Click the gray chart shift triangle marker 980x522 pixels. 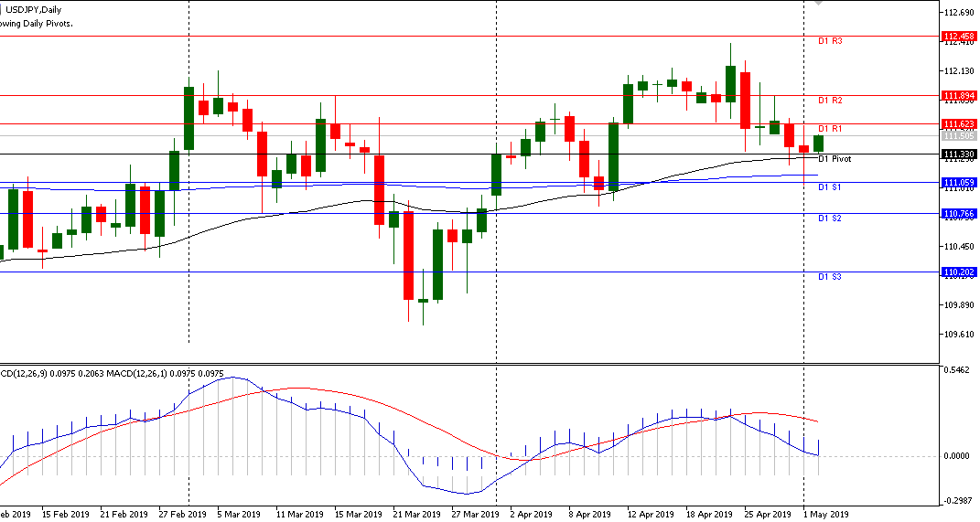[x=818, y=4]
